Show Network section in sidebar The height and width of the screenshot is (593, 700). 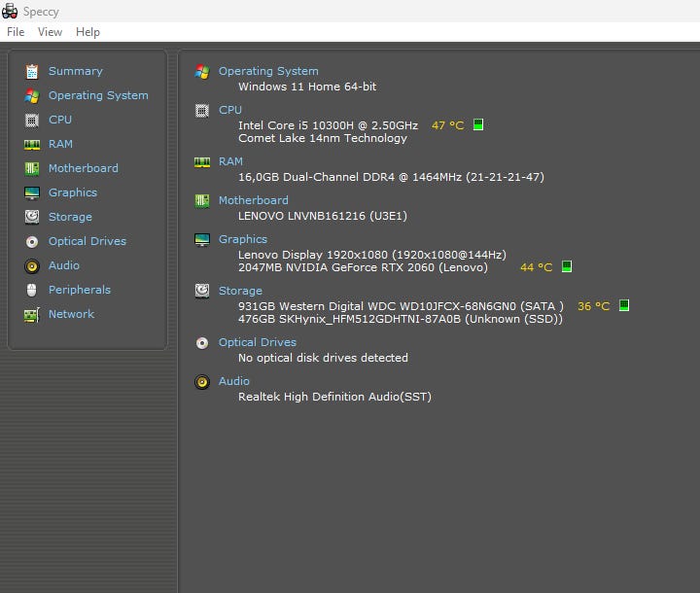[71, 314]
